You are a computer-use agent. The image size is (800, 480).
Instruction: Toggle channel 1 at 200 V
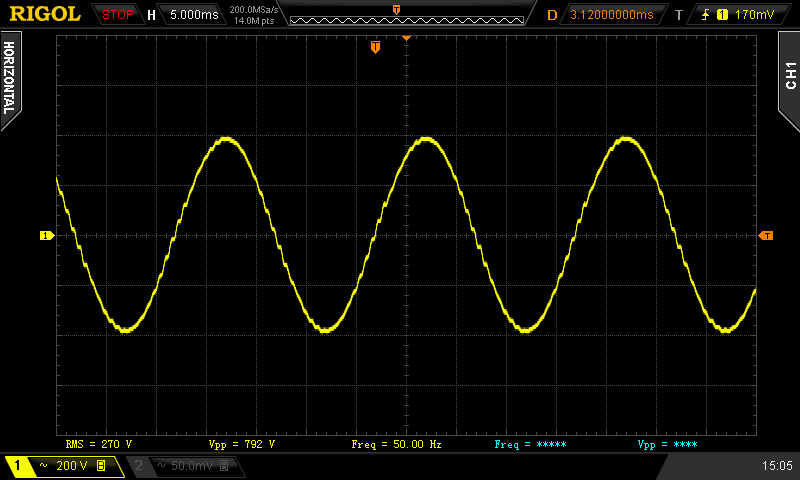[62, 466]
